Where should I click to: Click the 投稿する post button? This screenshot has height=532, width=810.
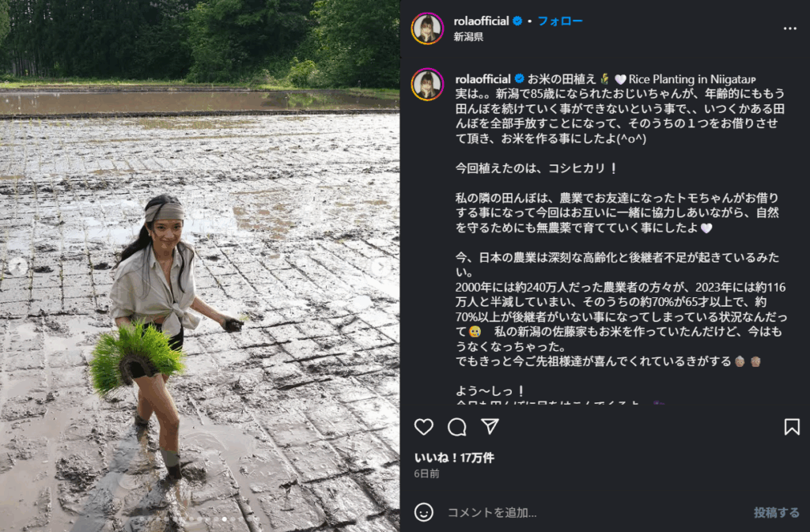tap(777, 512)
